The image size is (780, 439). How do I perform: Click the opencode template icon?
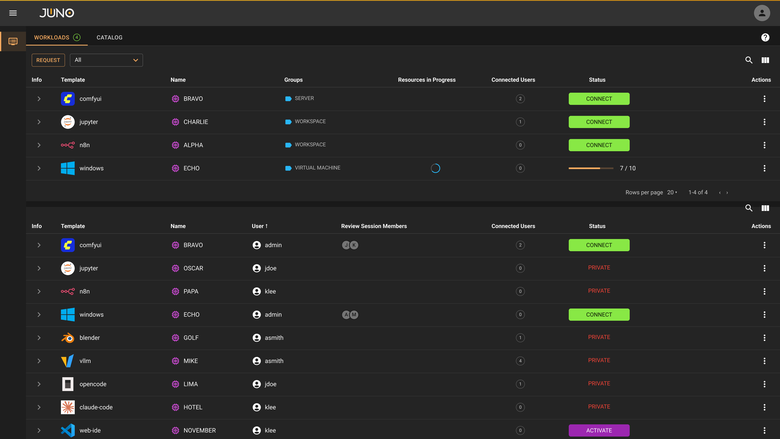[x=68, y=384]
